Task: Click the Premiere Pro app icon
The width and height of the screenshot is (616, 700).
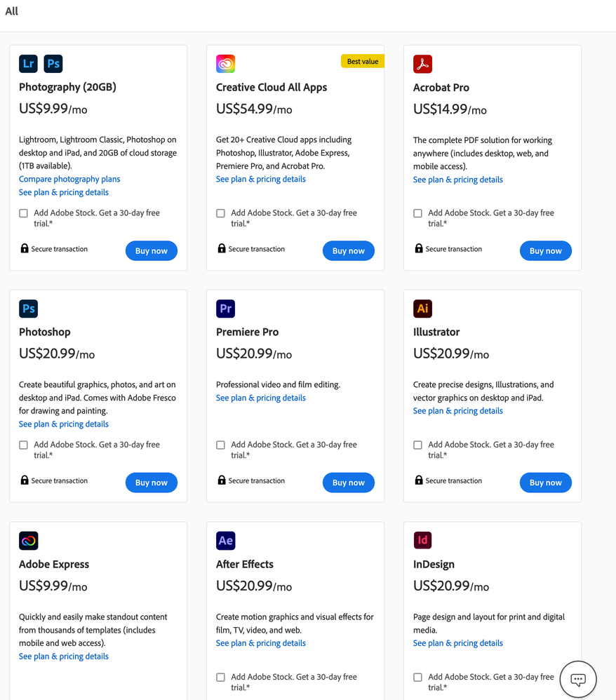Action: tap(225, 309)
